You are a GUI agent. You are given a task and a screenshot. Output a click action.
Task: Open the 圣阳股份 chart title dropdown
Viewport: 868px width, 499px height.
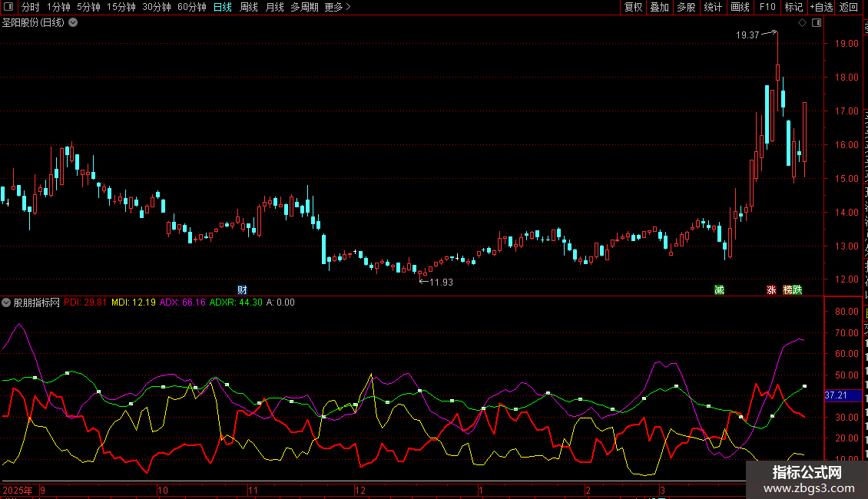click(73, 22)
